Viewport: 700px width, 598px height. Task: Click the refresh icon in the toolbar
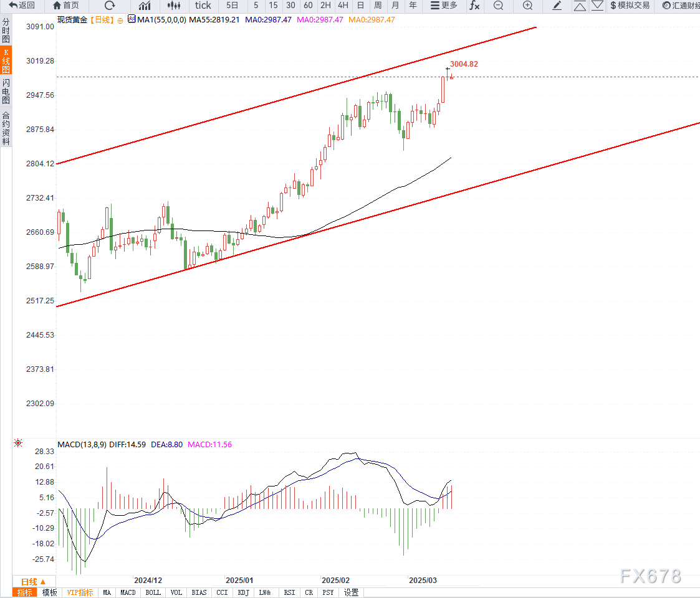tap(110, 6)
